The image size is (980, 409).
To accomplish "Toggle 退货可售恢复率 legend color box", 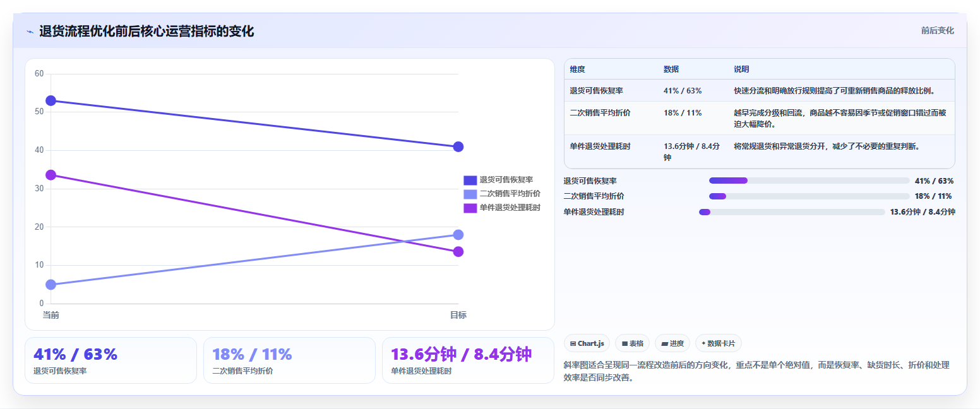I will pyautogui.click(x=470, y=181).
